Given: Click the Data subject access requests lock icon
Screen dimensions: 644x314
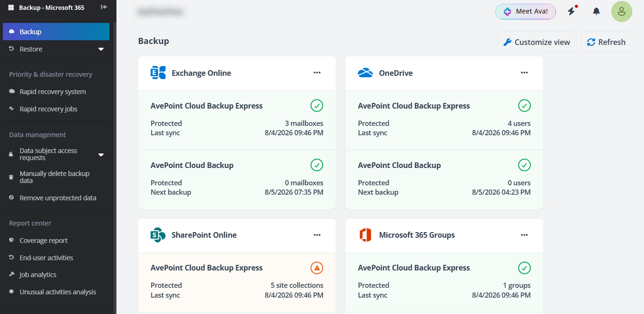Looking at the screenshot, I should (x=12, y=154).
